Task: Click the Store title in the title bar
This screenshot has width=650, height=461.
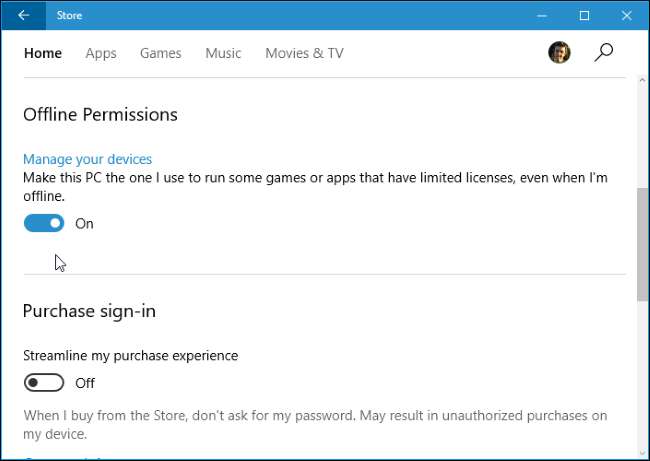Action: click(69, 15)
